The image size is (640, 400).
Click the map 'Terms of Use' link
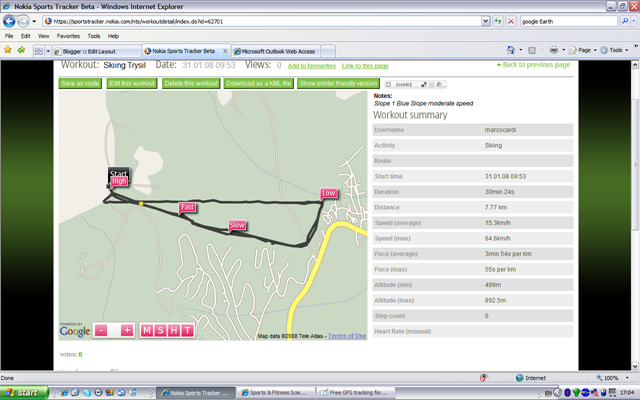347,336
